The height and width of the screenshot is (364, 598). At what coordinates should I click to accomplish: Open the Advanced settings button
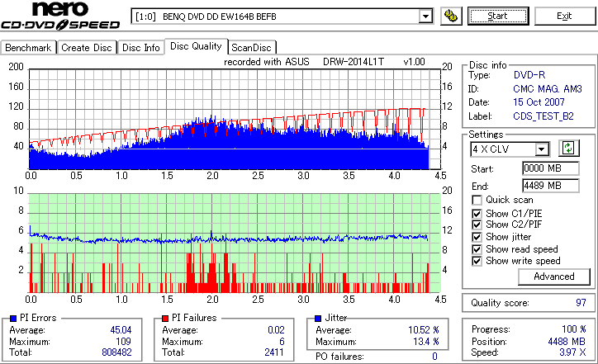[554, 277]
